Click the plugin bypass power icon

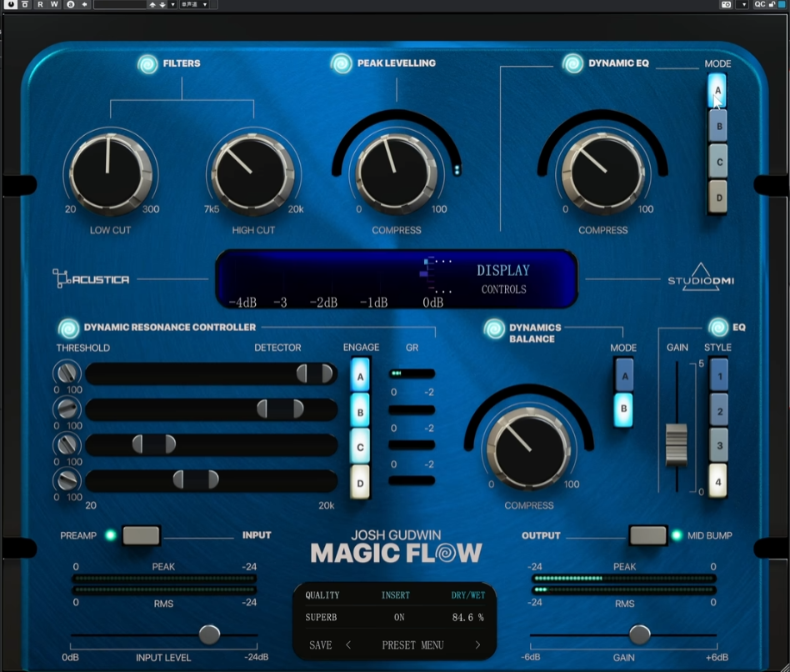click(x=11, y=4)
